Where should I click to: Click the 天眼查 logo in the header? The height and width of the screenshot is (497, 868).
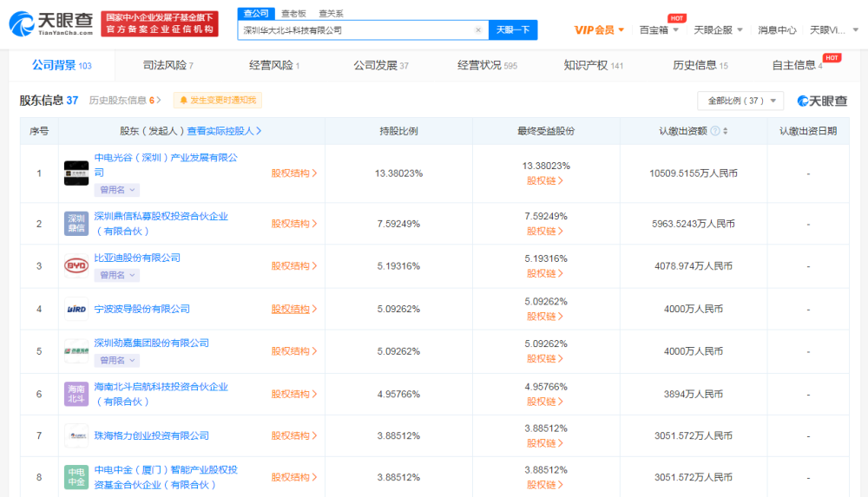click(49, 23)
